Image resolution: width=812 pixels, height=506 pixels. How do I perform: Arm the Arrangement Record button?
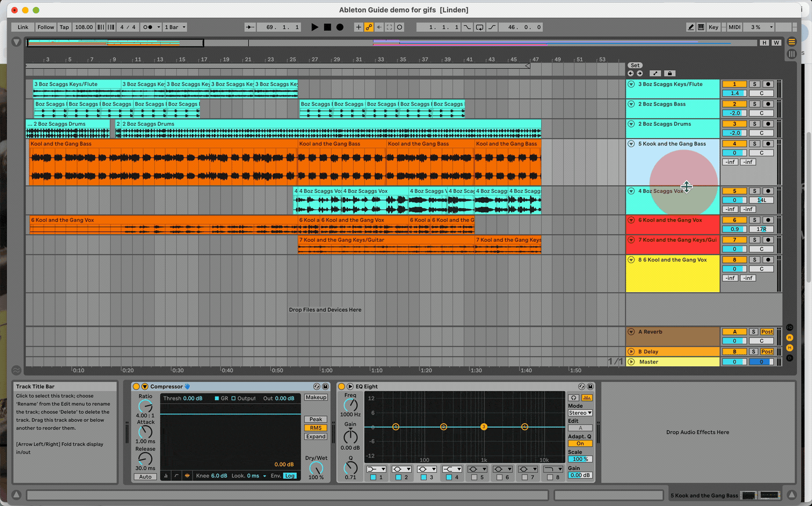point(340,27)
